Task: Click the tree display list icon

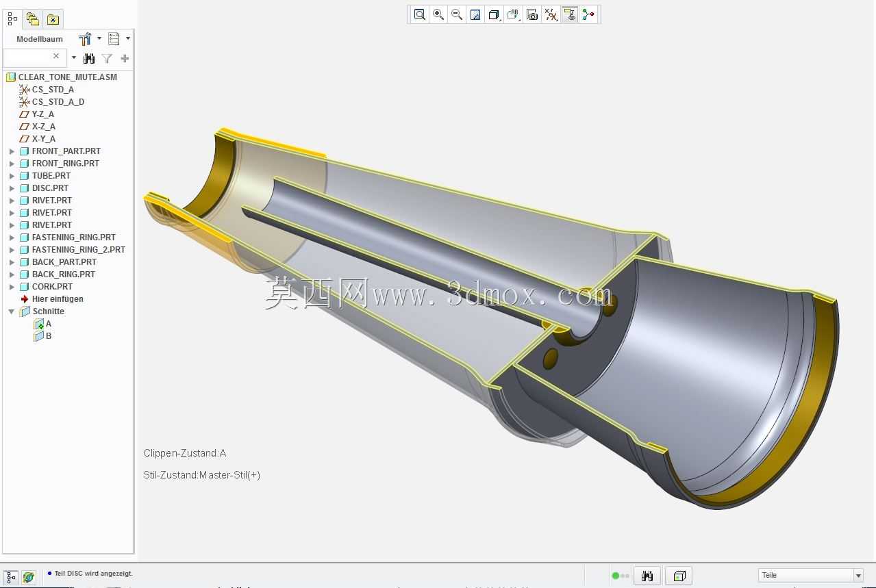Action: 114,39
